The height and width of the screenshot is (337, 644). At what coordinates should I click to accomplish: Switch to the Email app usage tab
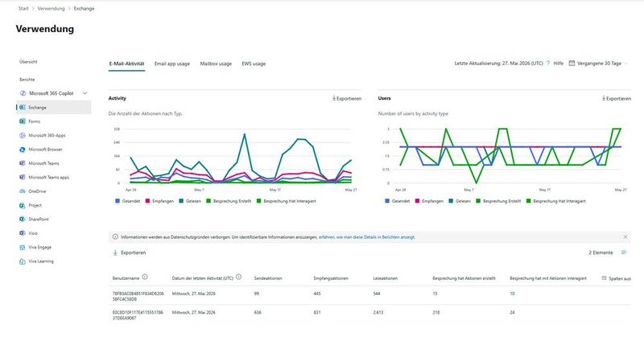click(x=172, y=64)
